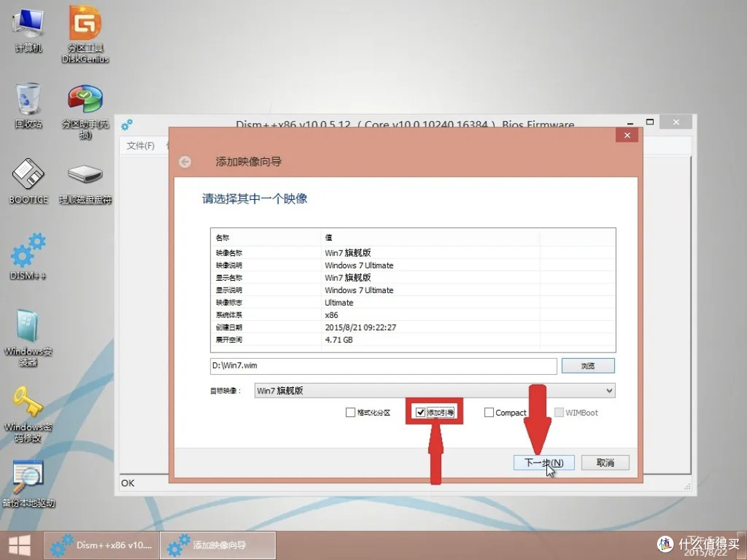This screenshot has height=560, width=747.
Task: Switch to Dism++x86 taskbar item
Action: pyautogui.click(x=101, y=545)
